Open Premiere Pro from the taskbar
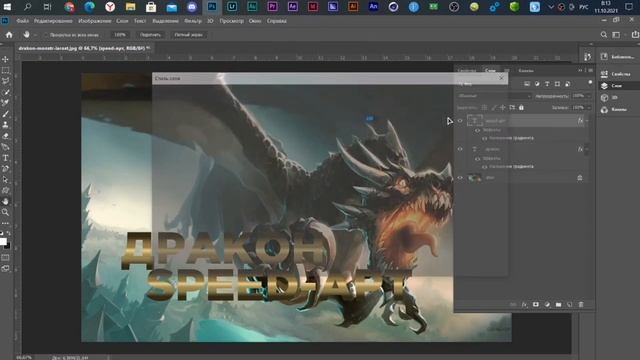Viewport: 640px width, 360px height. [x=272, y=7]
